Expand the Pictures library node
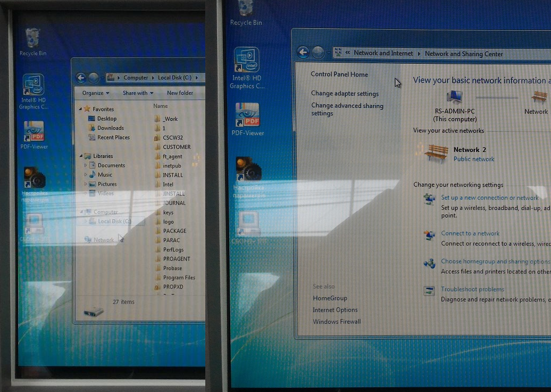The height and width of the screenshot is (392, 551). point(85,184)
